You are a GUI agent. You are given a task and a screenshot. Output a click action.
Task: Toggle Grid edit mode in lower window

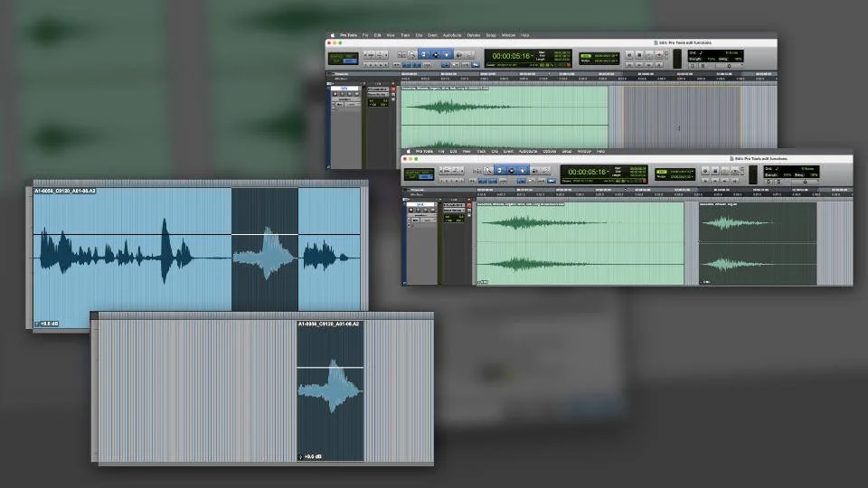426,178
